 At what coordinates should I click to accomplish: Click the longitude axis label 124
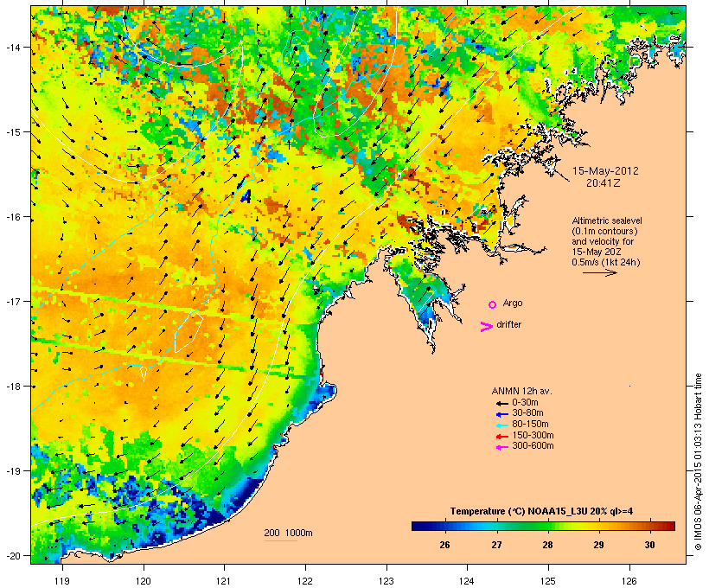467,581
